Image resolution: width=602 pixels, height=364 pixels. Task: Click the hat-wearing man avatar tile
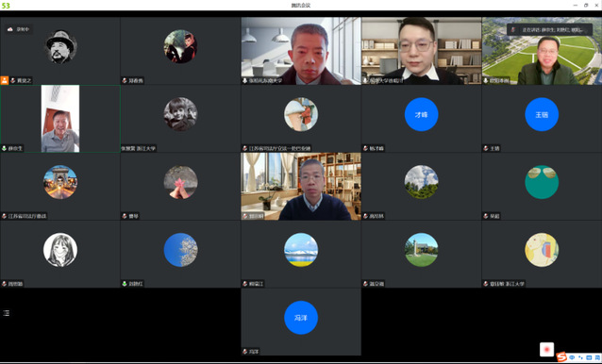[60, 51]
